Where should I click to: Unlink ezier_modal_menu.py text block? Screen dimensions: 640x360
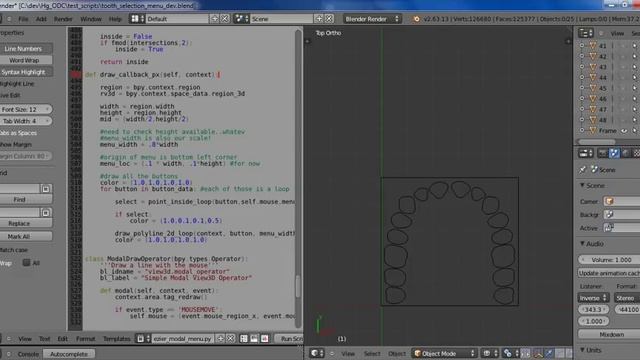click(x=231, y=339)
